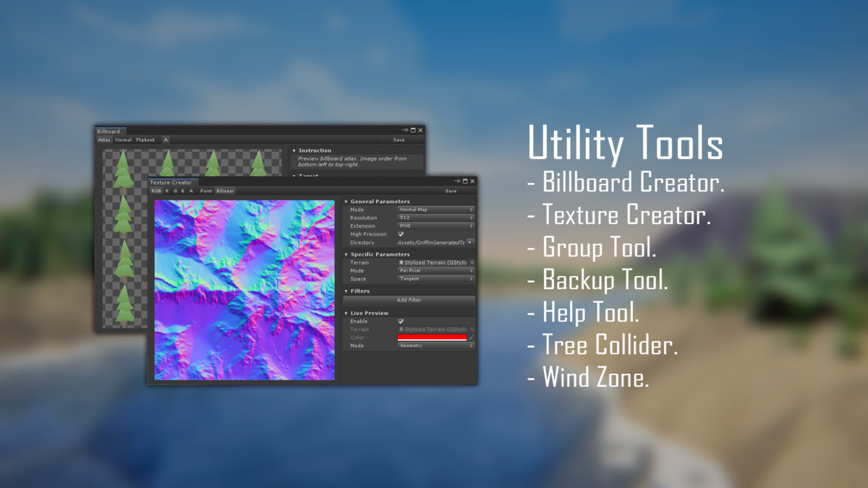Viewport: 868px width, 488px height.
Task: Choose Point filtering in Texture Creator
Action: (x=206, y=191)
